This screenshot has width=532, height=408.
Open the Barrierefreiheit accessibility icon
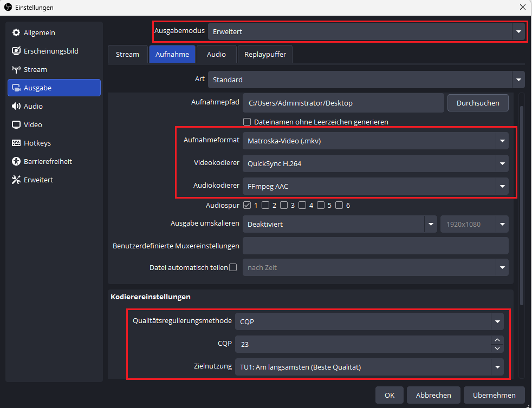(x=16, y=161)
